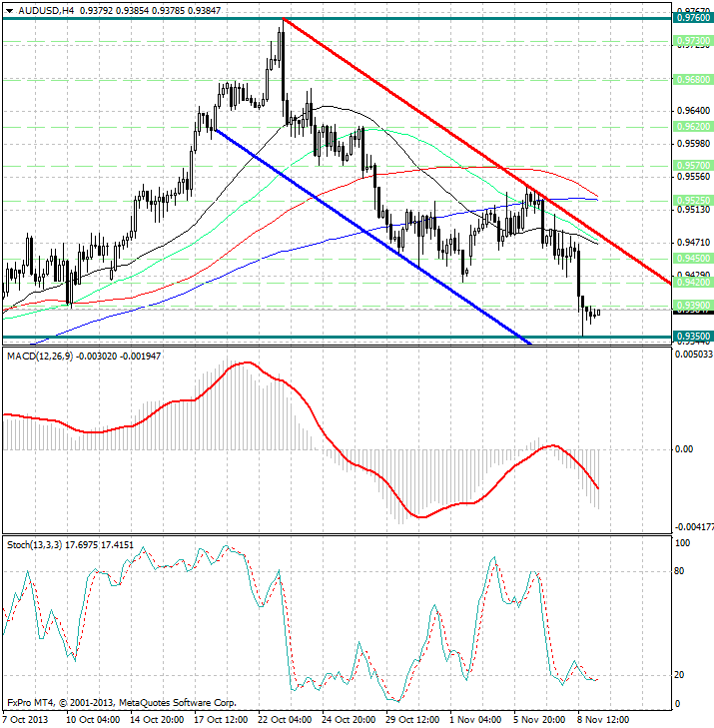This screenshot has width=714, height=728.
Task: Click the Stochastic 100 level label
Action: coord(682,543)
